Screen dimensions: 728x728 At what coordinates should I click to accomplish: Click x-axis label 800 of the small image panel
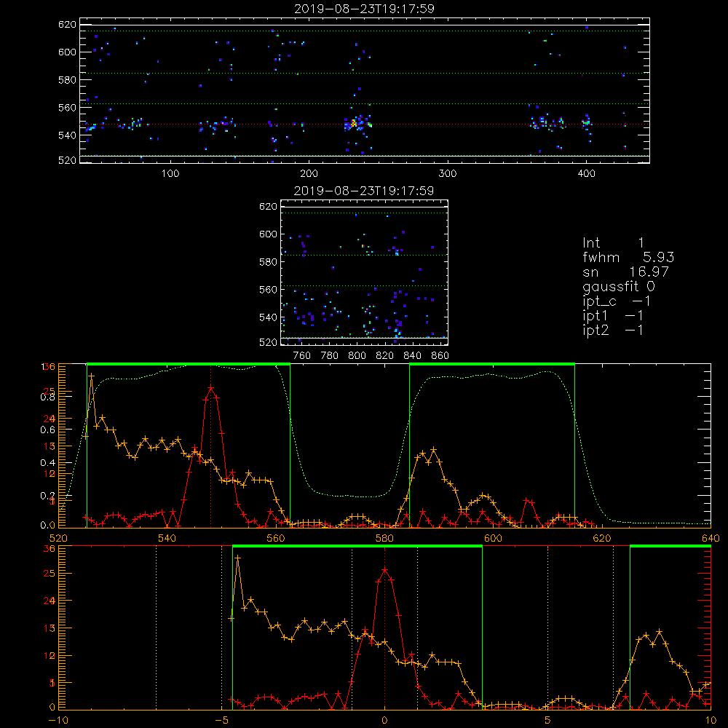(357, 355)
